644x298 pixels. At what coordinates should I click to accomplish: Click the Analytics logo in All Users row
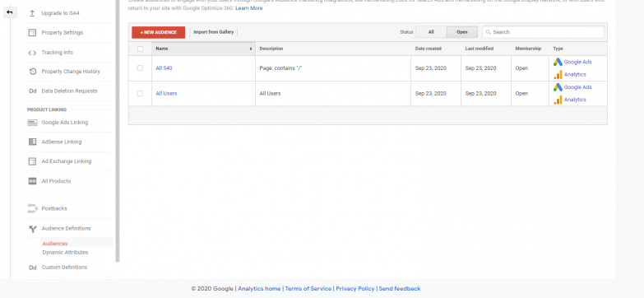point(558,100)
